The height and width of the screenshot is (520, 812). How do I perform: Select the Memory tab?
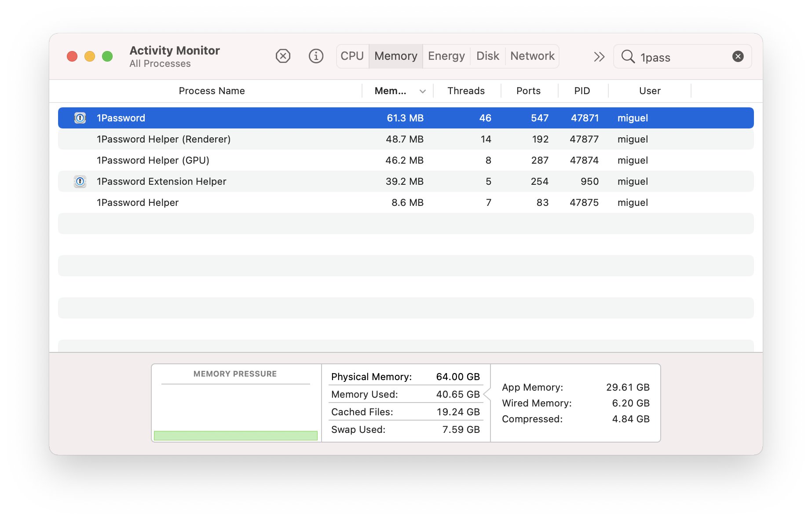coord(396,56)
